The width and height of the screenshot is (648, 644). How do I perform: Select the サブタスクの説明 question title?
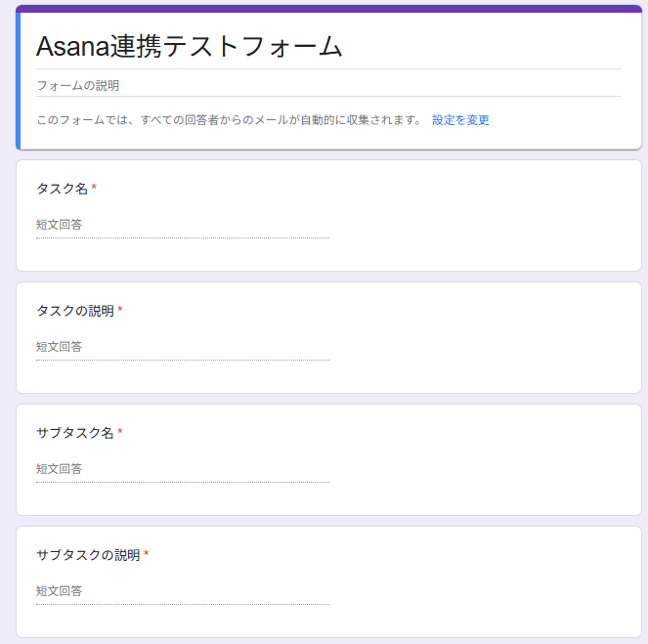click(x=88, y=555)
